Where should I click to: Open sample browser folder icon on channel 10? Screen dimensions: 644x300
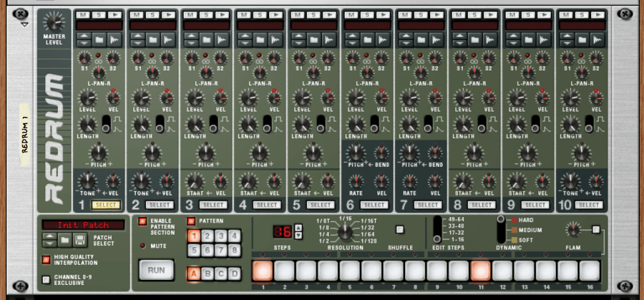click(x=582, y=40)
